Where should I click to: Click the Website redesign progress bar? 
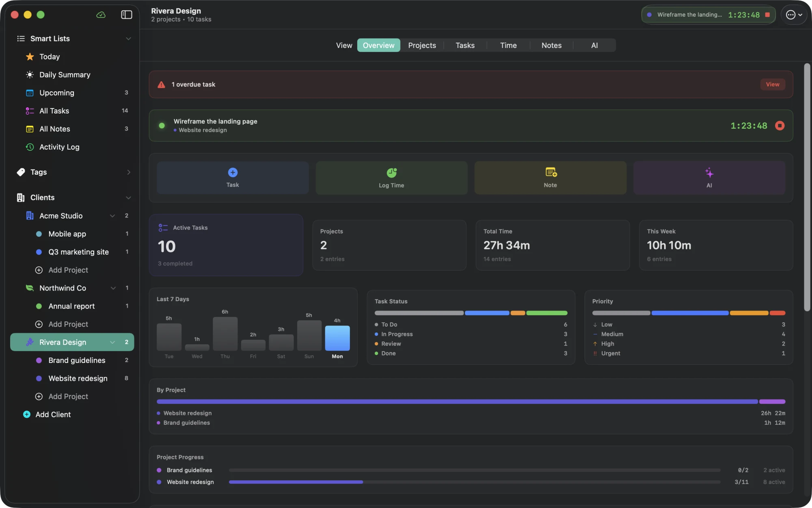[475, 482]
